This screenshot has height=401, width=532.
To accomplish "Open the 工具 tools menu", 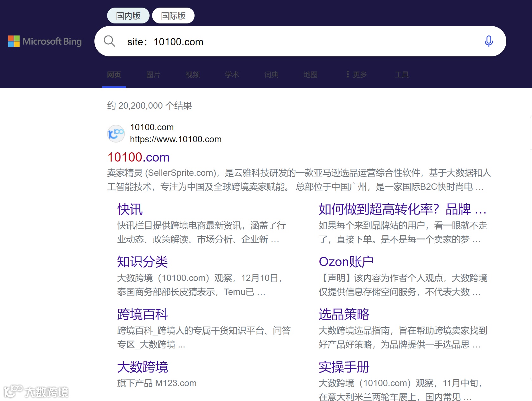I will tap(402, 75).
